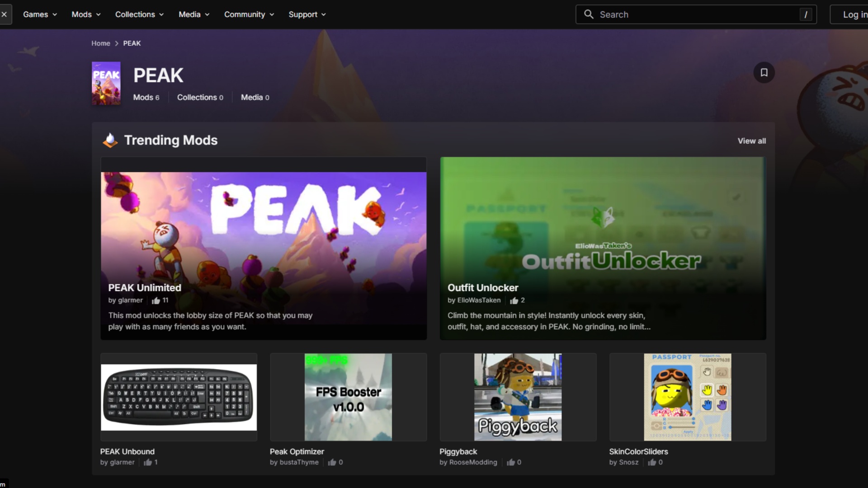Open SkinColorSliders passport thumbnail
This screenshot has width=868, height=488.
pos(688,397)
